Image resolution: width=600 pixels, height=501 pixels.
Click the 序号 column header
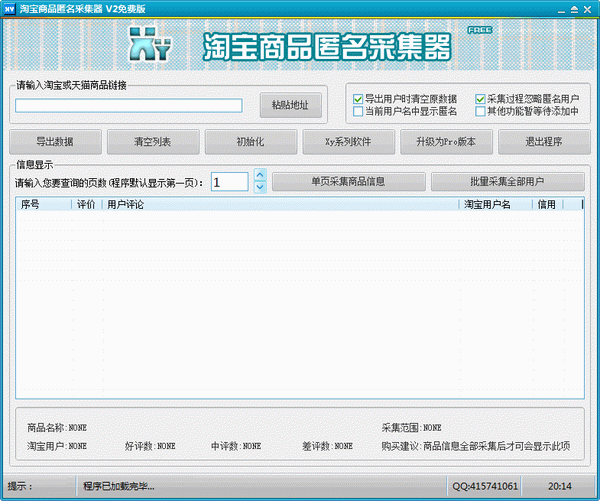click(44, 205)
